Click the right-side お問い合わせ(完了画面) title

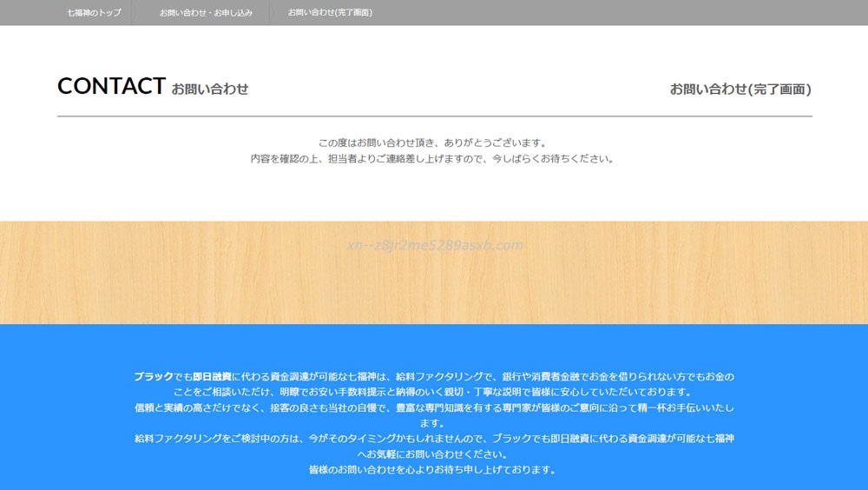[x=740, y=89]
